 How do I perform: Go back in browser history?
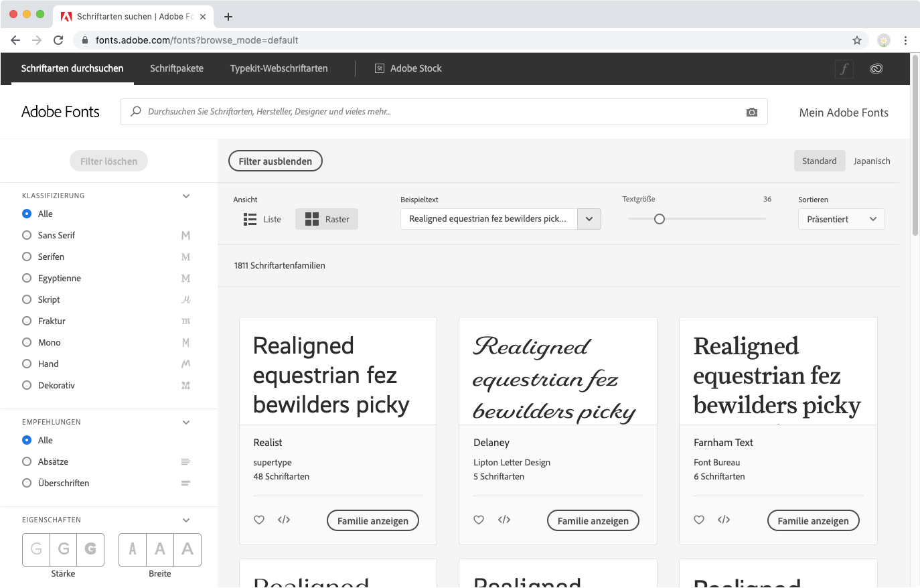[15, 40]
